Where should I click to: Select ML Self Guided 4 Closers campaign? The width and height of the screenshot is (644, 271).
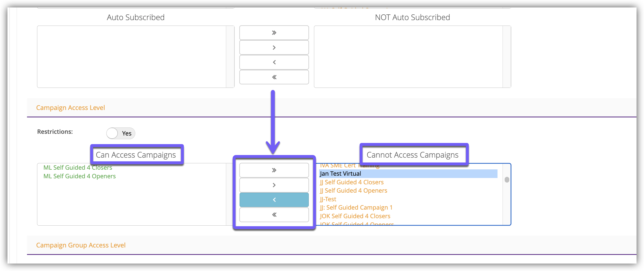click(x=78, y=168)
